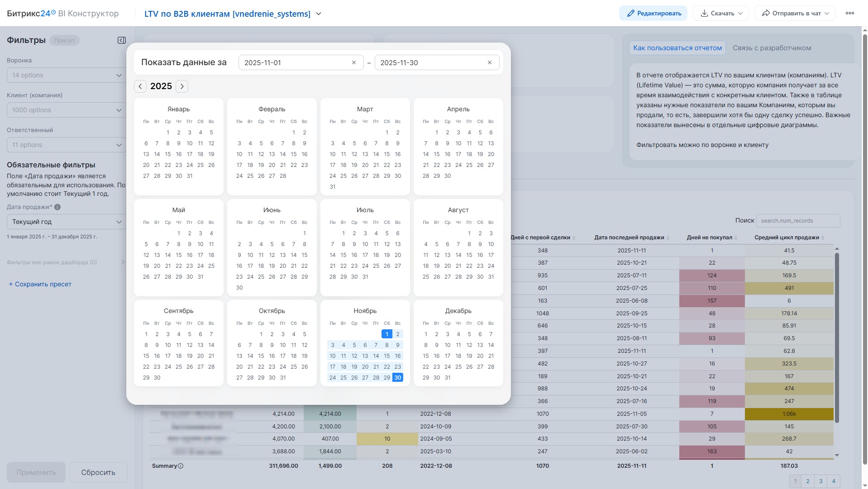Click the info icon next to Дата продажи
The image size is (868, 489).
coord(57,207)
